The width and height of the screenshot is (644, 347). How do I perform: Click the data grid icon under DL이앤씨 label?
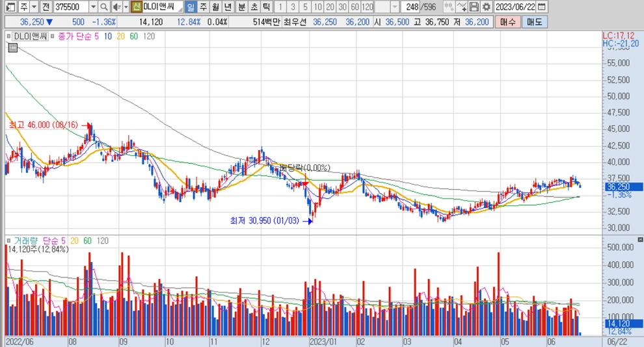tap(13, 48)
